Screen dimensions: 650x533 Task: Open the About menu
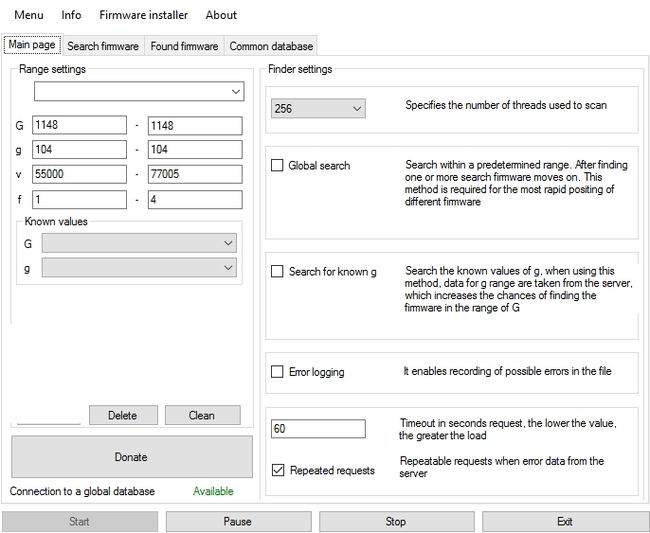pos(221,15)
